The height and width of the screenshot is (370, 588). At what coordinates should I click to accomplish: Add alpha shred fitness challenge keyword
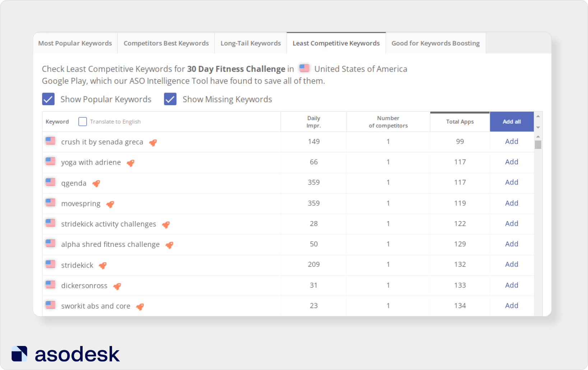pos(511,244)
